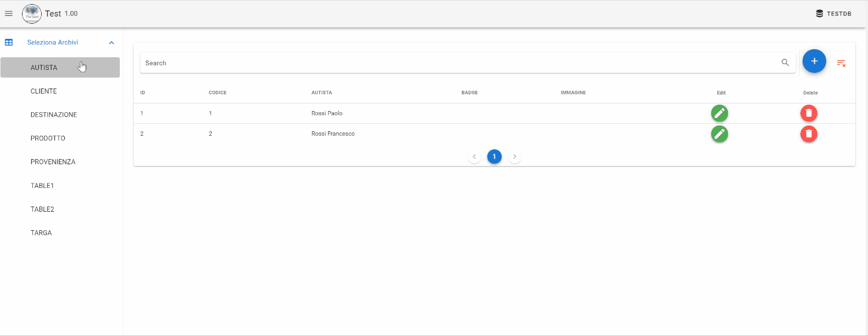Screen dimensions: 868x336
Task: Clear filters with the red filter icon
Action: click(x=841, y=62)
